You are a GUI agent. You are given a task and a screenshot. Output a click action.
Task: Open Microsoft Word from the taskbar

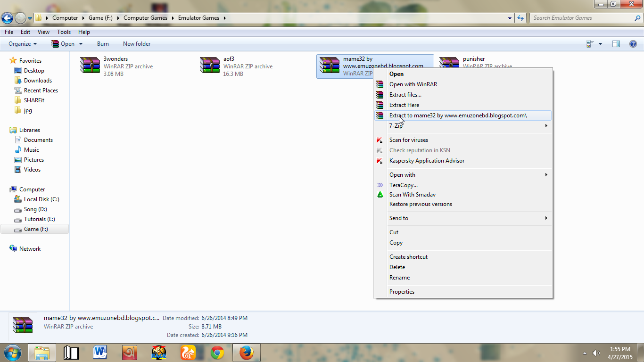point(100,353)
